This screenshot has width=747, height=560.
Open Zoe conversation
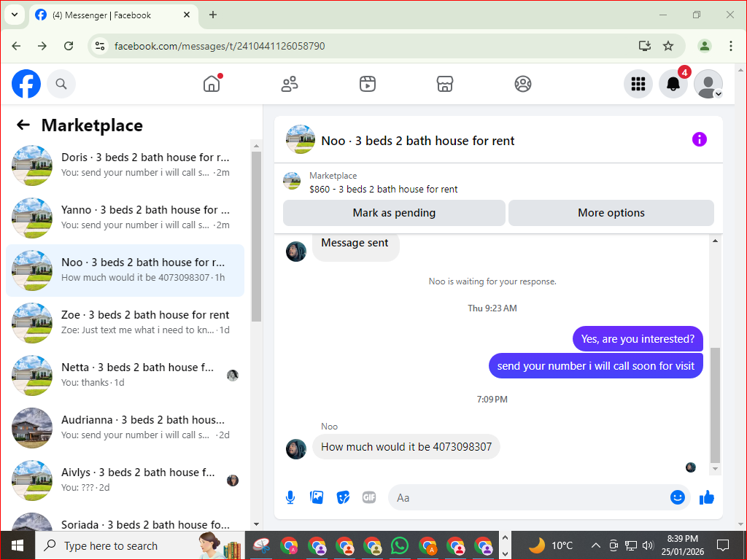[125, 322]
